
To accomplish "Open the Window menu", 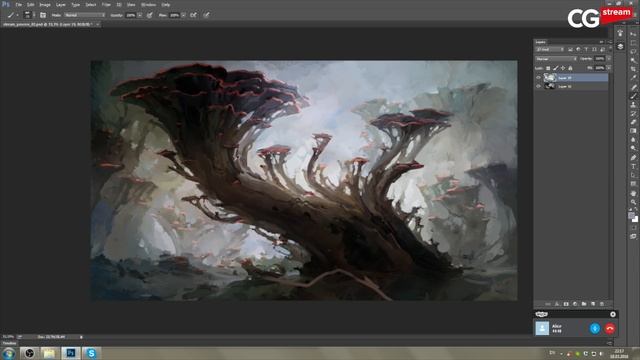I will (x=148, y=5).
